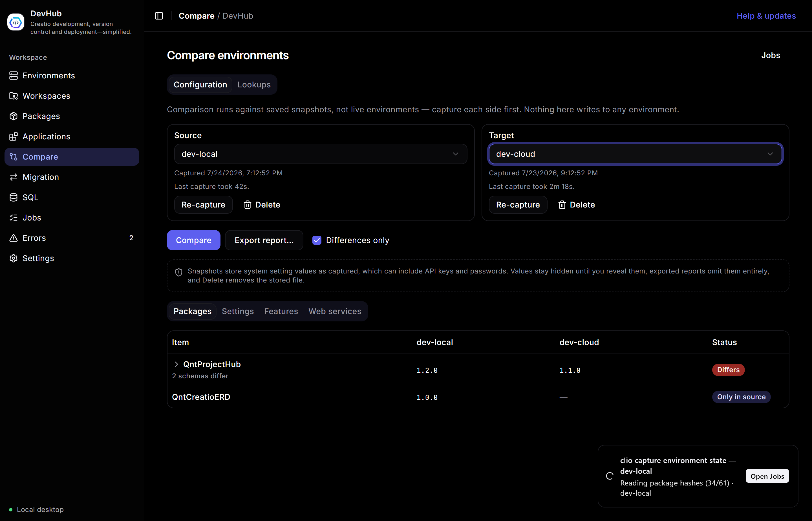This screenshot has width=812, height=521.
Task: Open the Source dev-local dropdown
Action: 320,154
